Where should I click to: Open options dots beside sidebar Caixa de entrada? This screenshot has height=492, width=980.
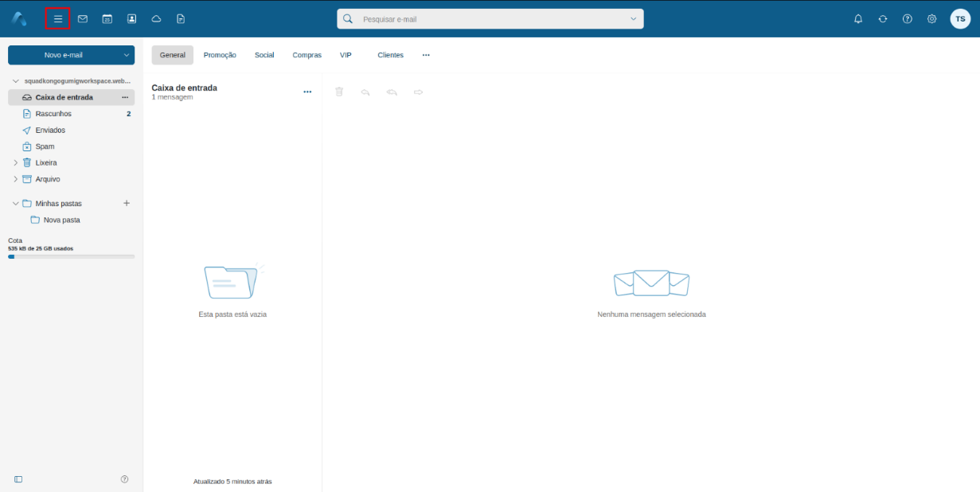[125, 97]
